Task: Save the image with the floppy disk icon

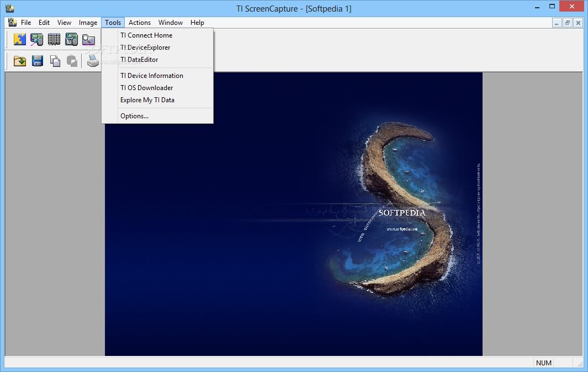Action: 37,60
